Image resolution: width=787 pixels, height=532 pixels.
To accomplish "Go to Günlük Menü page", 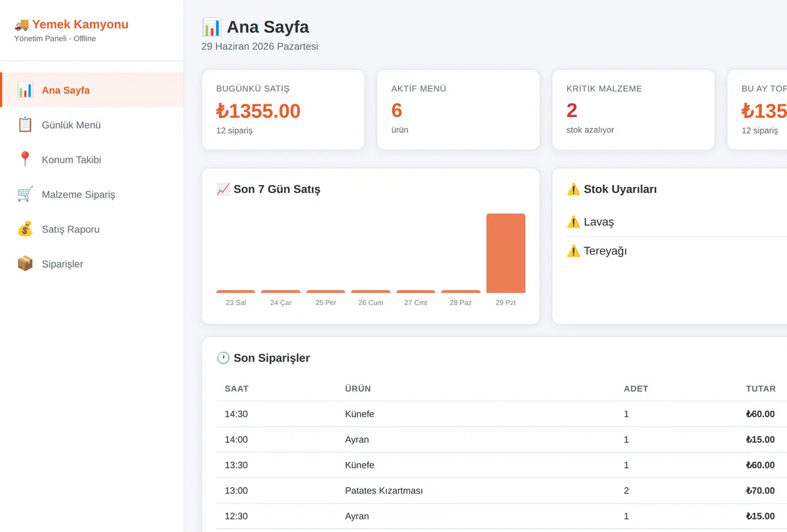I will click(92, 125).
